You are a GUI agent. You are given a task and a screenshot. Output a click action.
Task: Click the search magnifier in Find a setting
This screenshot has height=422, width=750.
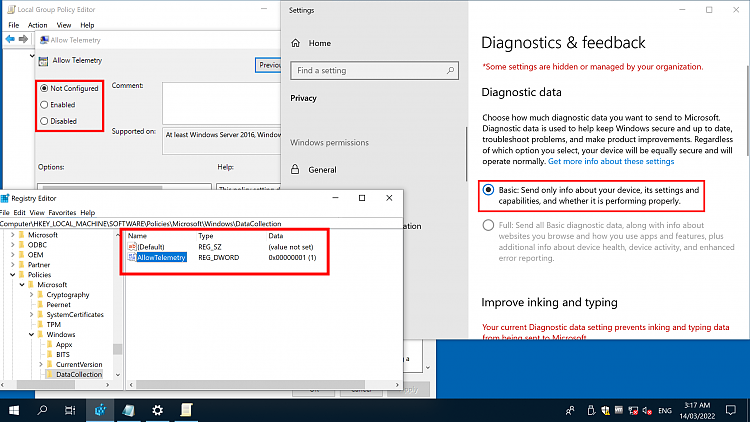pyautogui.click(x=450, y=70)
